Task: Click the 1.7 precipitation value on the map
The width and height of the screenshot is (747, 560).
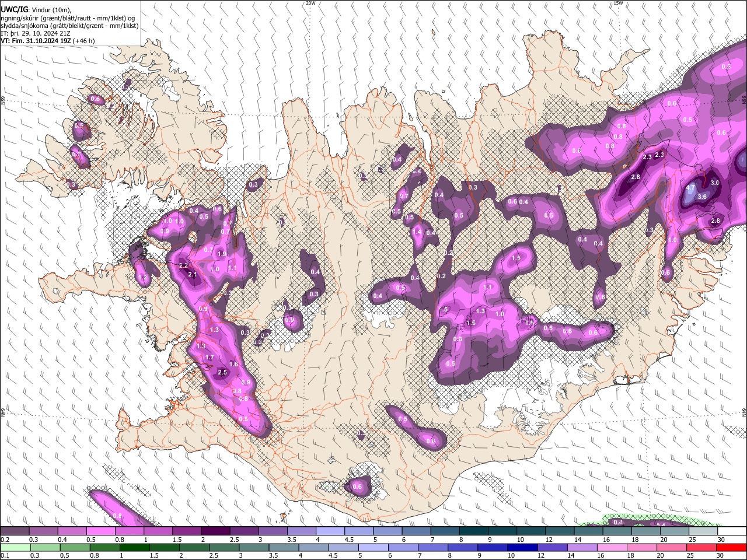Action: (210, 357)
